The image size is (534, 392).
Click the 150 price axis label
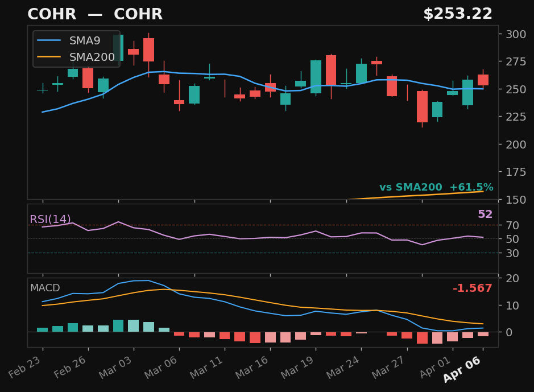[516, 200]
